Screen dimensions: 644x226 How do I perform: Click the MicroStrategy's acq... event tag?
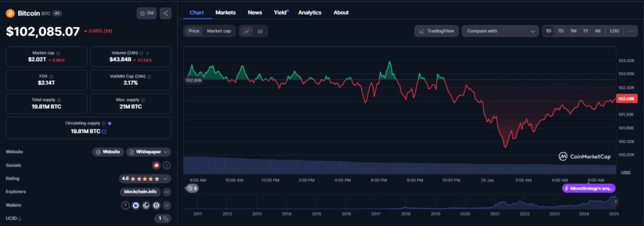tap(589, 189)
